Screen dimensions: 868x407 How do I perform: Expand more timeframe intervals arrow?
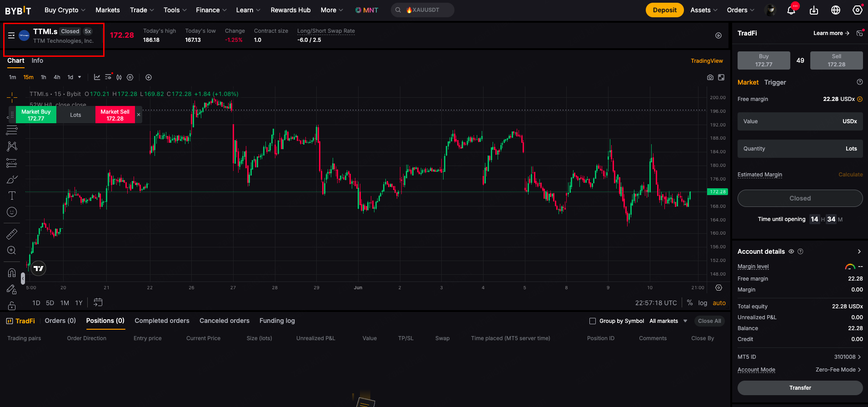coord(80,77)
